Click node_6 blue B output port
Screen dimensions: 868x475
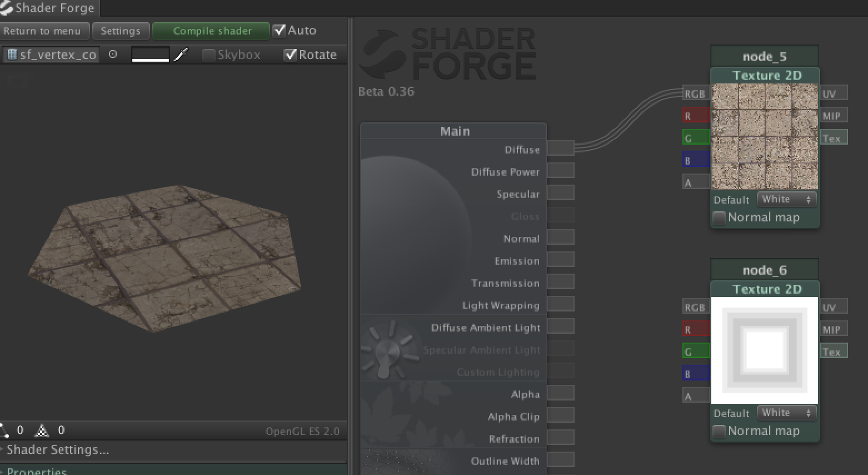point(696,373)
